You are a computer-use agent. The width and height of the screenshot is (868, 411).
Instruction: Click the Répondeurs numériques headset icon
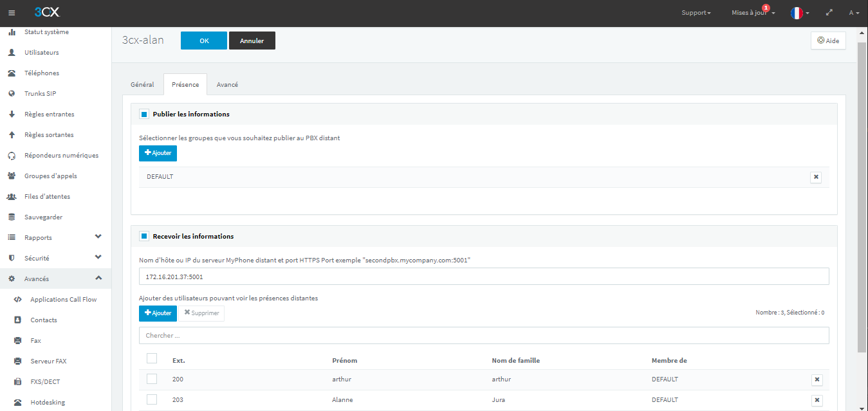coord(12,156)
